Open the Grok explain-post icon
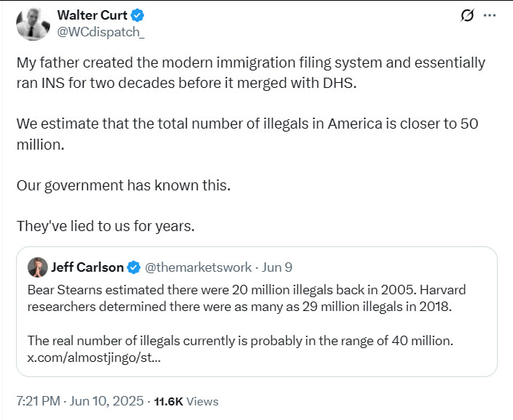The height and width of the screenshot is (420, 513). click(x=467, y=15)
